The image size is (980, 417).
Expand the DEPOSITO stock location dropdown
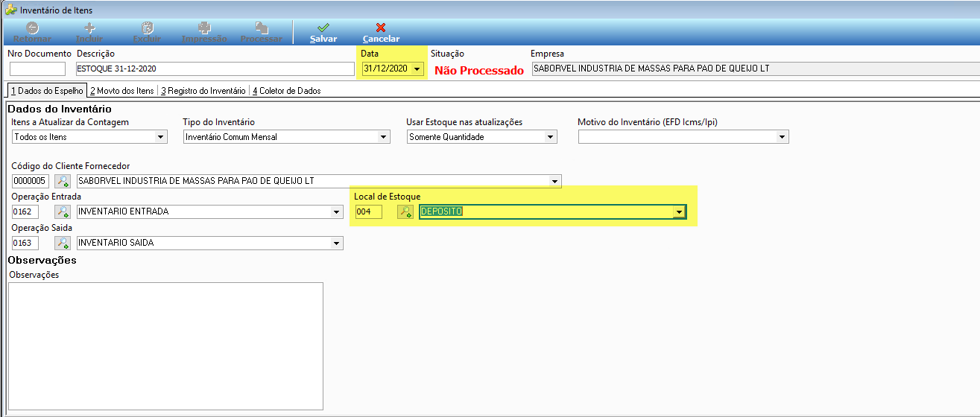click(679, 212)
